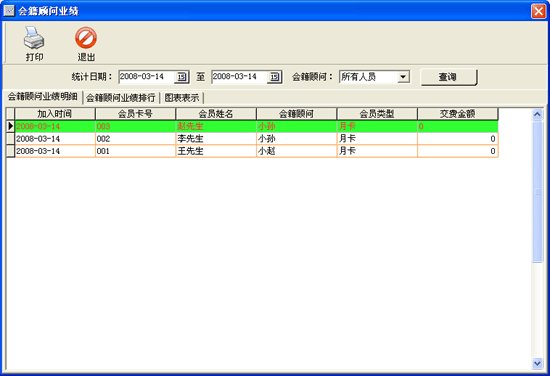Click the 查询 query button
The height and width of the screenshot is (376, 550).
tap(449, 77)
